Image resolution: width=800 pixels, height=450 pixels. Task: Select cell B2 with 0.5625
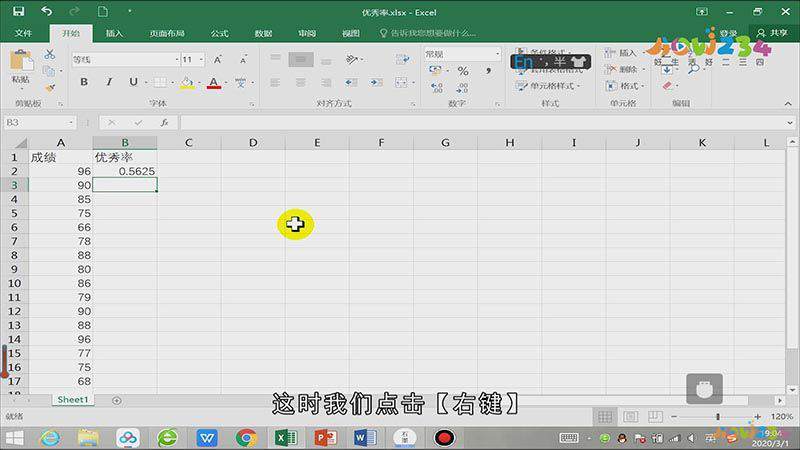click(125, 171)
